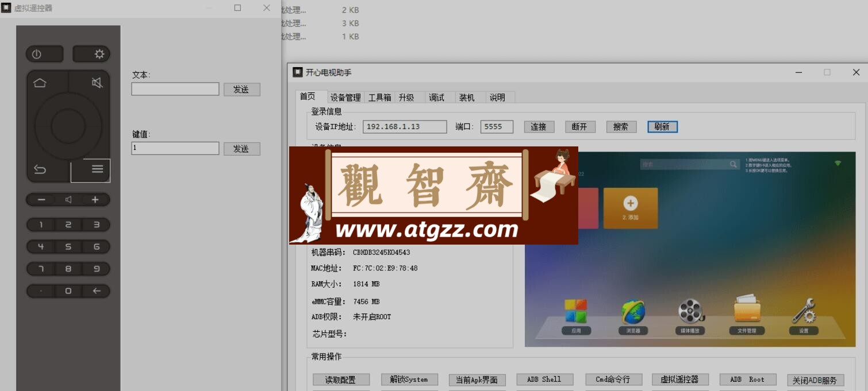Click the 机器串码 value CBHDB3245K04543

[382, 253]
